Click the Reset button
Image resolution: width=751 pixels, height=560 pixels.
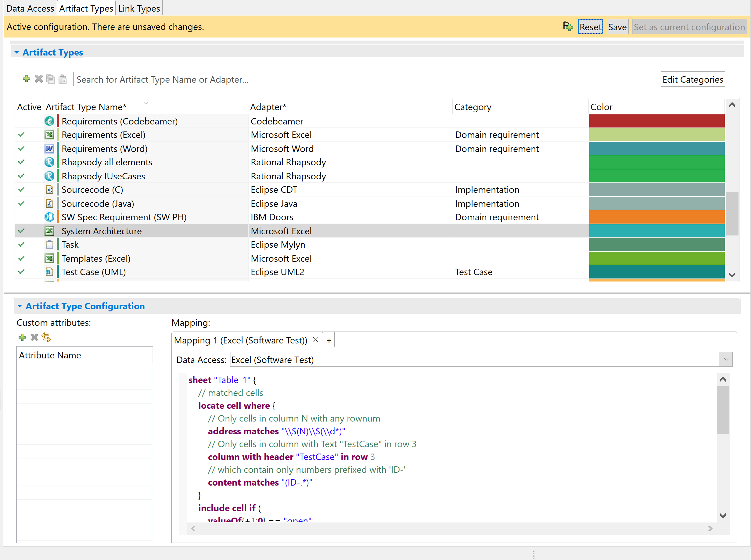coord(590,27)
